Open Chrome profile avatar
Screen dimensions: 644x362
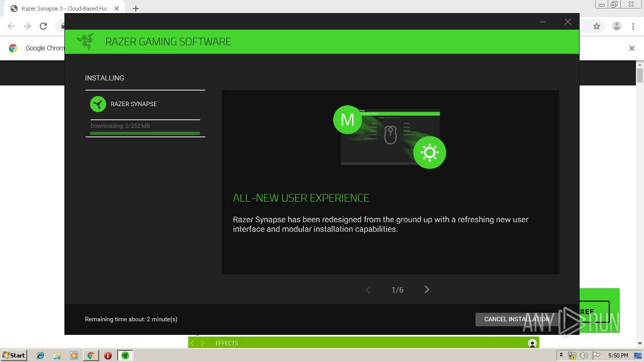[617, 26]
